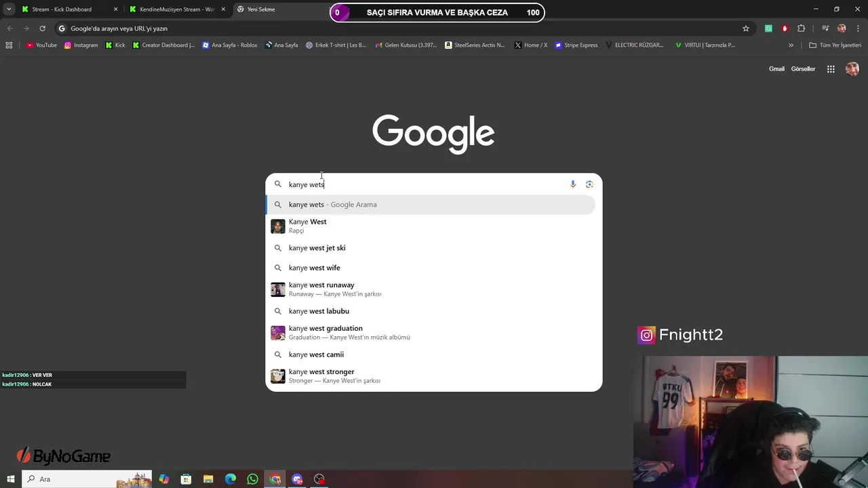
Task: Click the Windows taskbar search box 'Ara'
Action: point(87,479)
